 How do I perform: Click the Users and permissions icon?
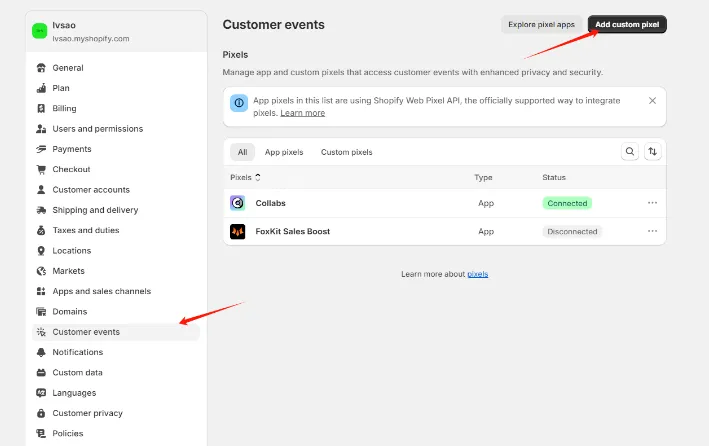pos(41,129)
